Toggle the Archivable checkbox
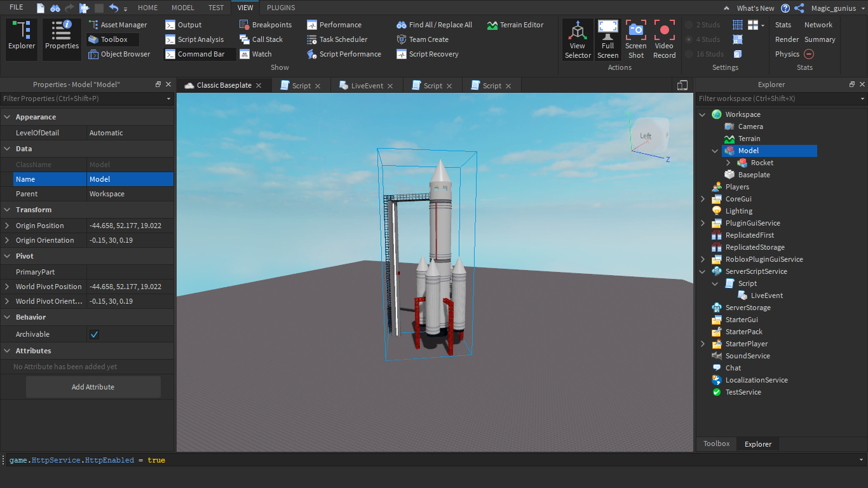The height and width of the screenshot is (488, 868). pos(94,334)
